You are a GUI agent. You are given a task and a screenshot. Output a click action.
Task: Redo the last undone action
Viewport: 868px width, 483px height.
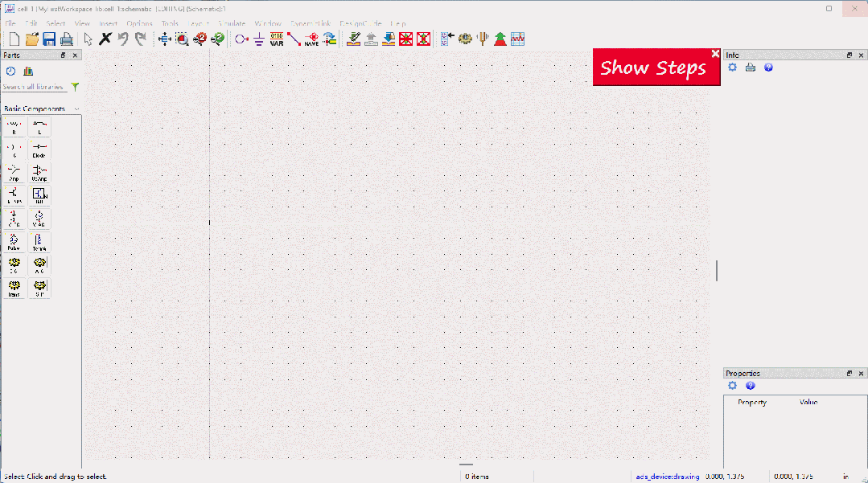coord(141,39)
